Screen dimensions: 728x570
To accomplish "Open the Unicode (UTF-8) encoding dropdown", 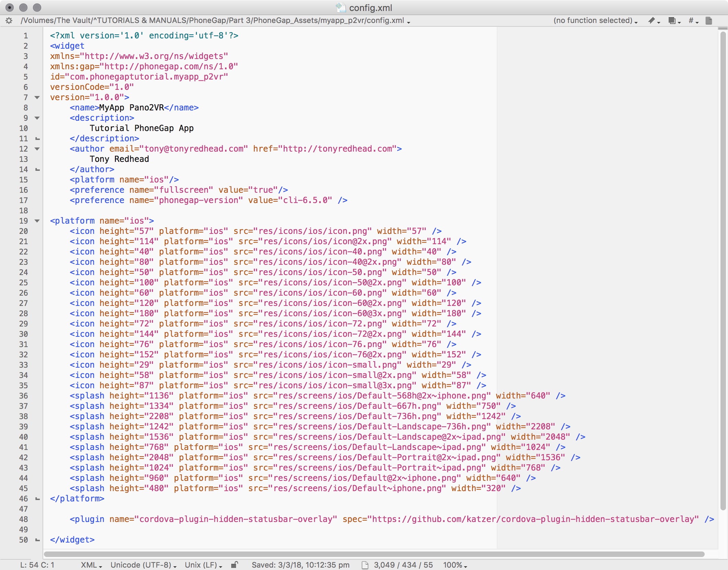I will 143,565.
